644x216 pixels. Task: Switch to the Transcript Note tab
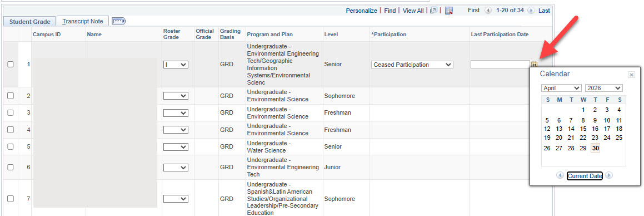83,21
